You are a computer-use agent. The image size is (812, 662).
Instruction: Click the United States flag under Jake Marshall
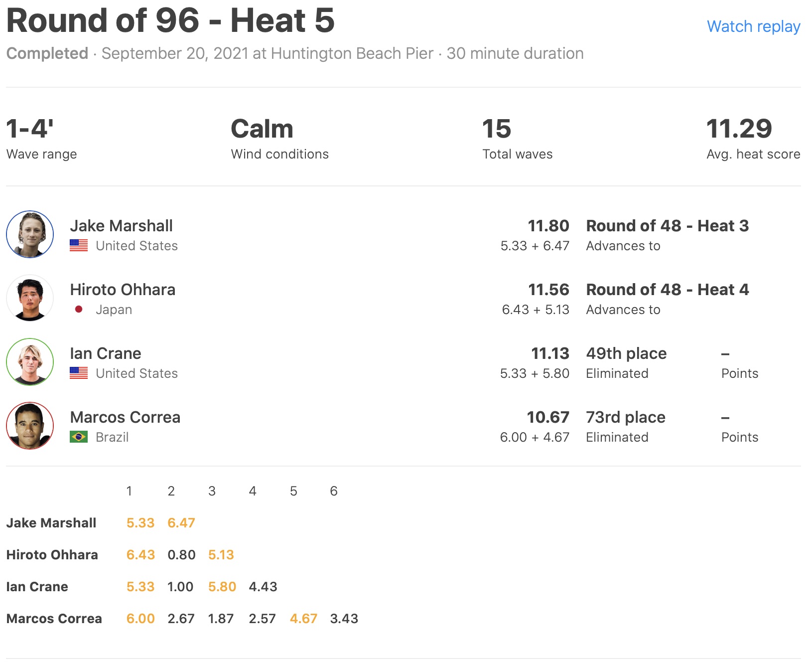[79, 246]
